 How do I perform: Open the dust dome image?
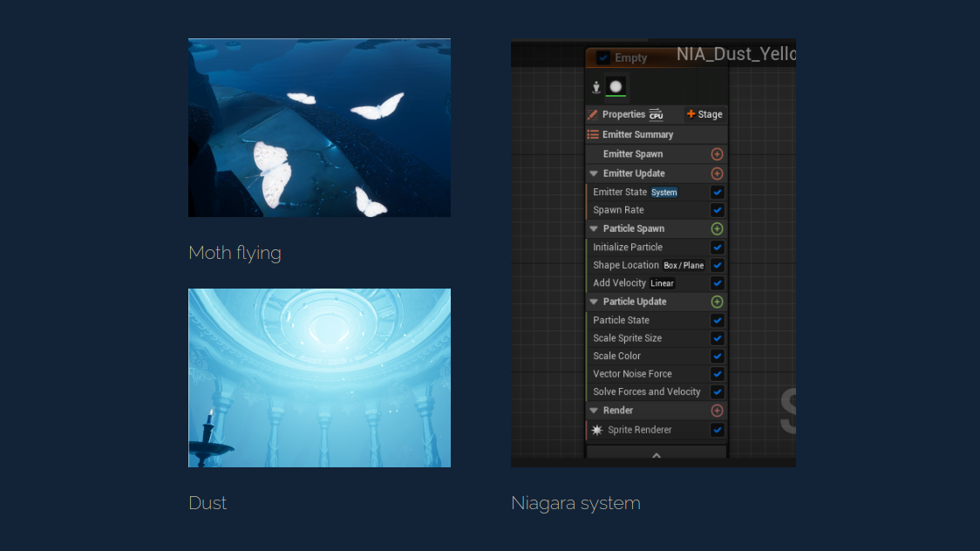(319, 378)
